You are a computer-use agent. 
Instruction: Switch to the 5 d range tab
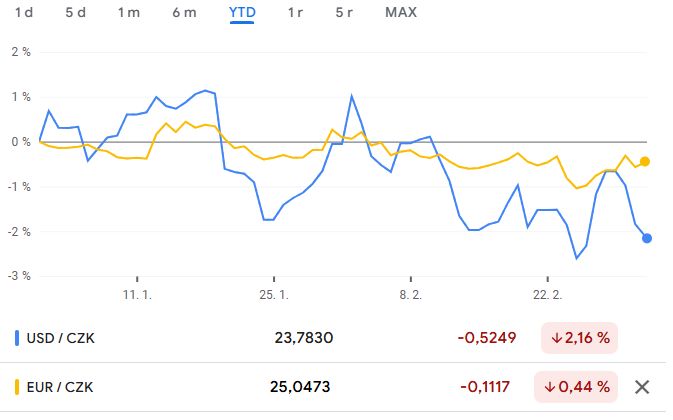(76, 12)
